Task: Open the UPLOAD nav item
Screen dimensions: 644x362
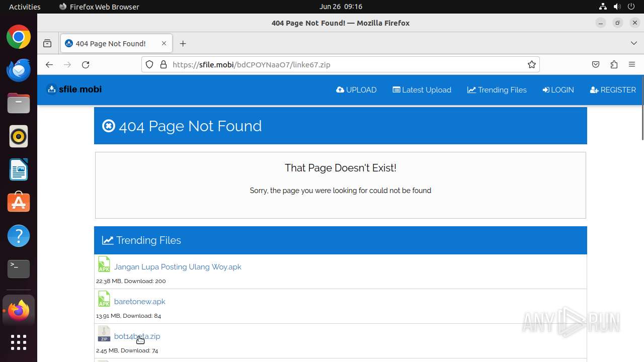Action: (356, 90)
